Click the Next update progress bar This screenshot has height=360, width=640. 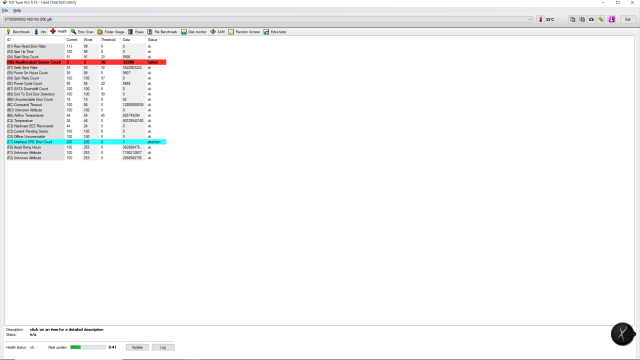pyautogui.click(x=88, y=347)
